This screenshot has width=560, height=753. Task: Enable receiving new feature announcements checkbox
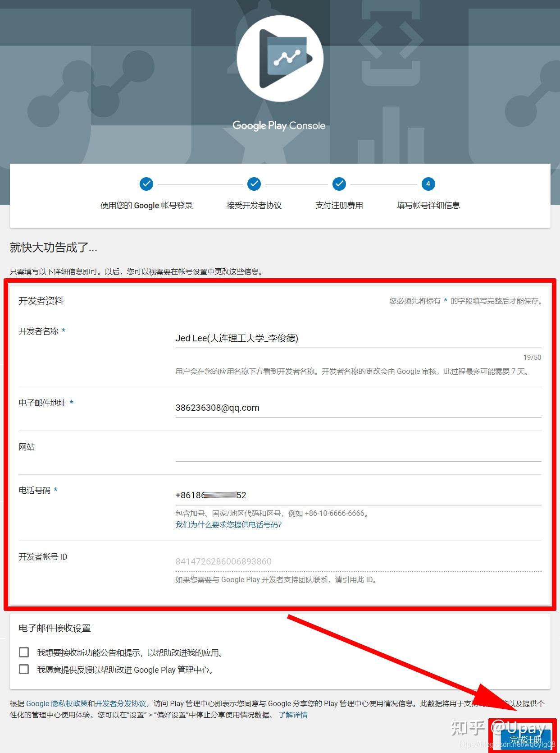[x=24, y=652]
